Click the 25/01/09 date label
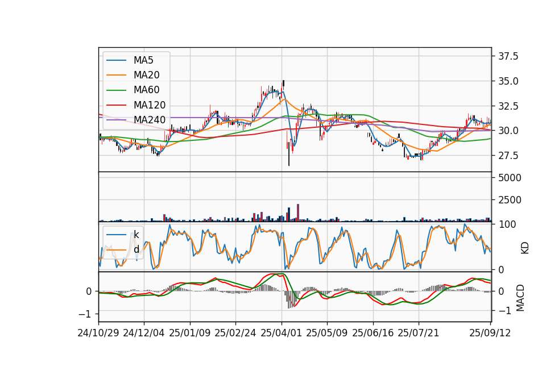Viewport: 546px width, 392px height. pos(190,333)
